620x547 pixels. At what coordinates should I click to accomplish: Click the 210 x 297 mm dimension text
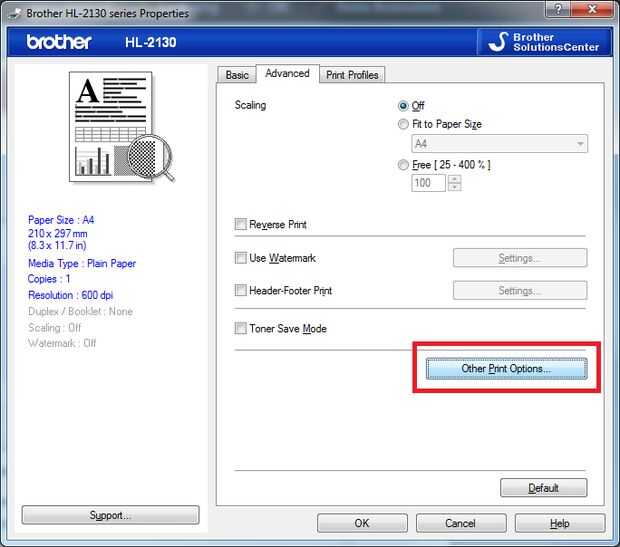(x=58, y=233)
